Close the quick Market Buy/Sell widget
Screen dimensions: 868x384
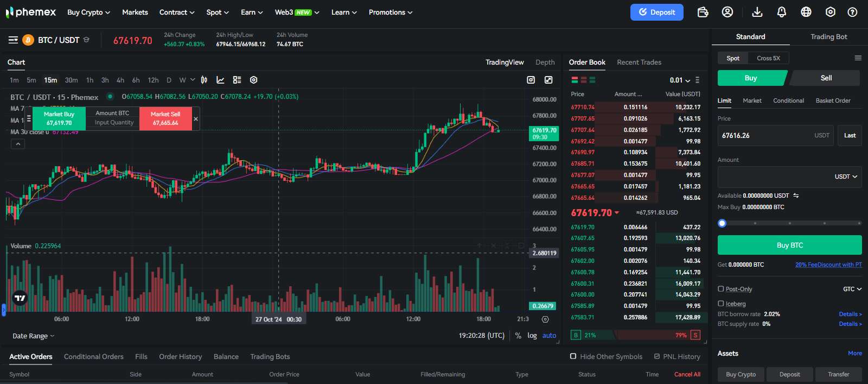pos(196,119)
